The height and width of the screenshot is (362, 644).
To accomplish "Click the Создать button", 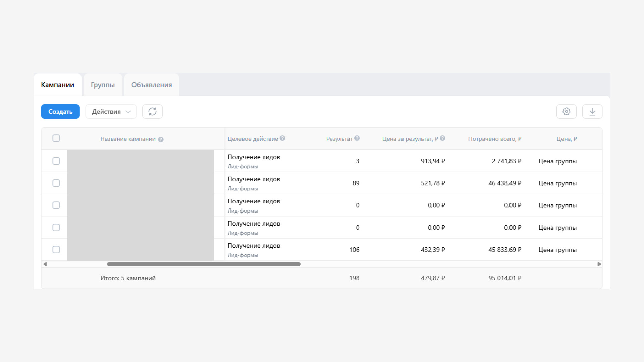I will pos(60,111).
